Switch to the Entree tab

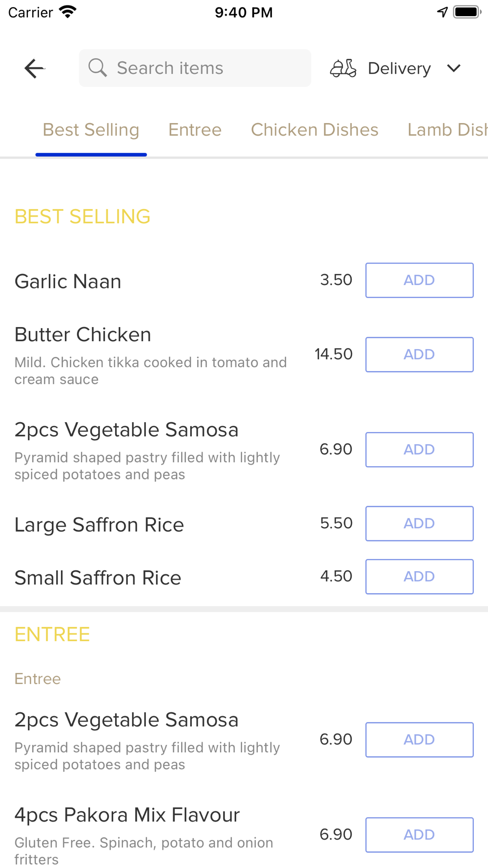point(195,130)
